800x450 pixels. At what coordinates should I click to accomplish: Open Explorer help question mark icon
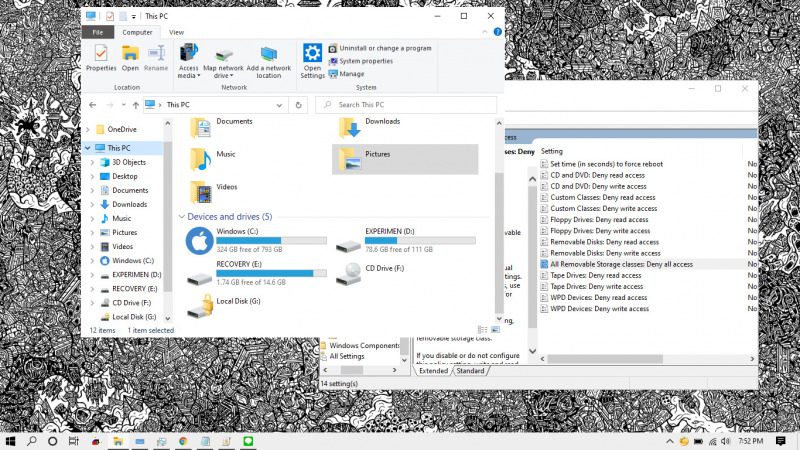(497, 32)
